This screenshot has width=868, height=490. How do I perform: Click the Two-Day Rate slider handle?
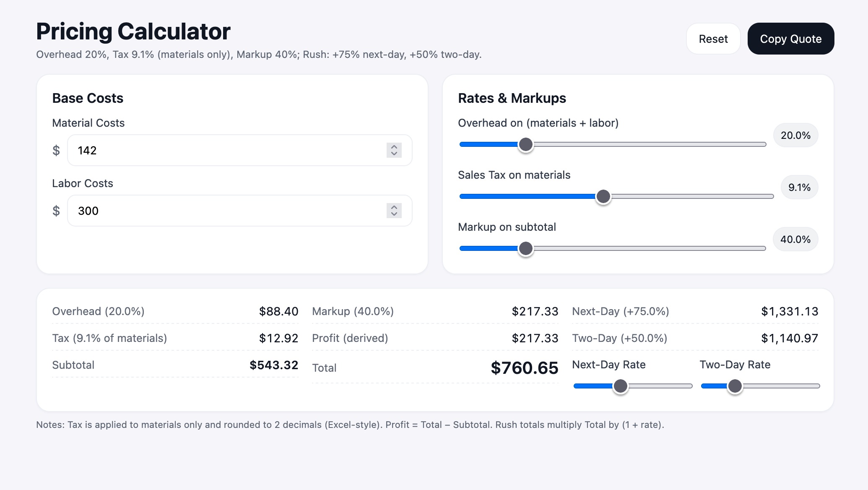point(735,386)
